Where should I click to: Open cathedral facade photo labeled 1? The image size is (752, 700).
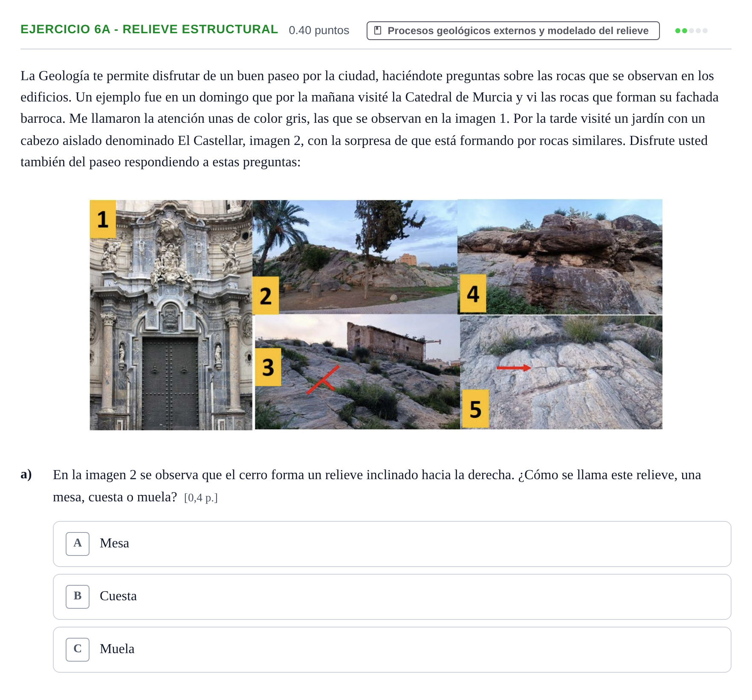[x=171, y=315]
